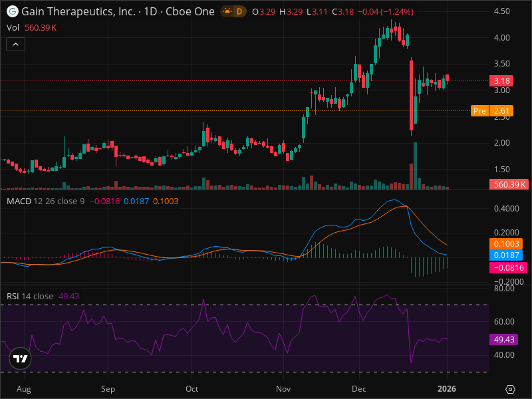
Task: Click the 80.00 RSI scale label
Action: [504, 289]
